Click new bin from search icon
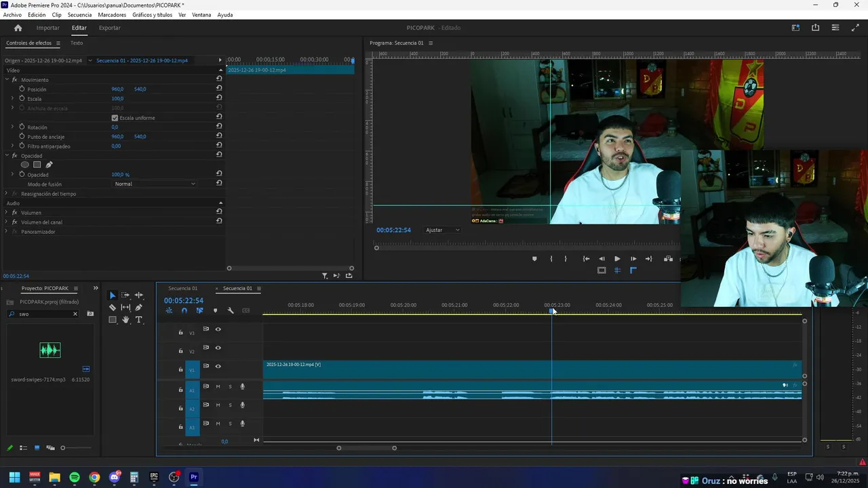Screen dimensions: 868x488 tap(90, 314)
